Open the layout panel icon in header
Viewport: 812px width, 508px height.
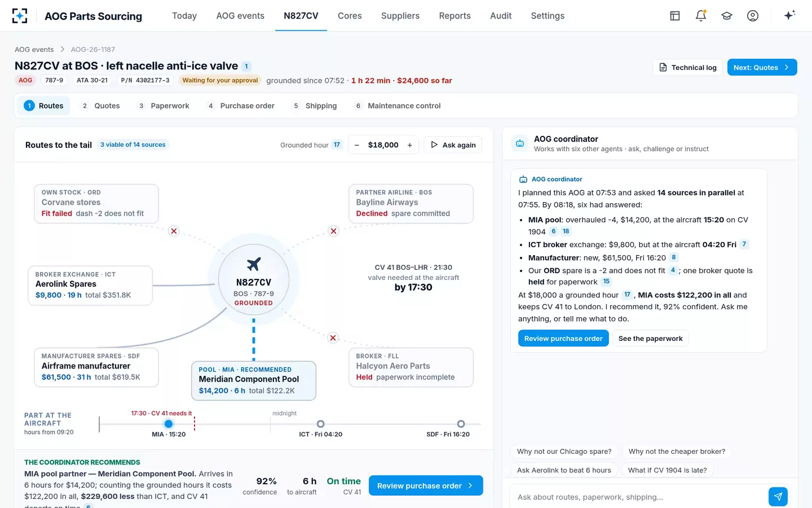[x=675, y=16]
